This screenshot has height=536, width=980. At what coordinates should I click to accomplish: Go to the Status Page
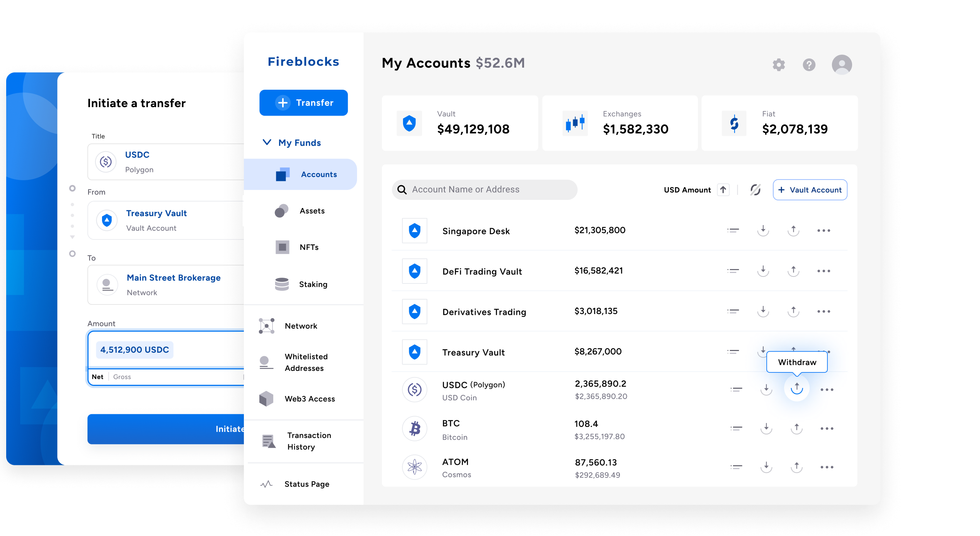(x=306, y=484)
